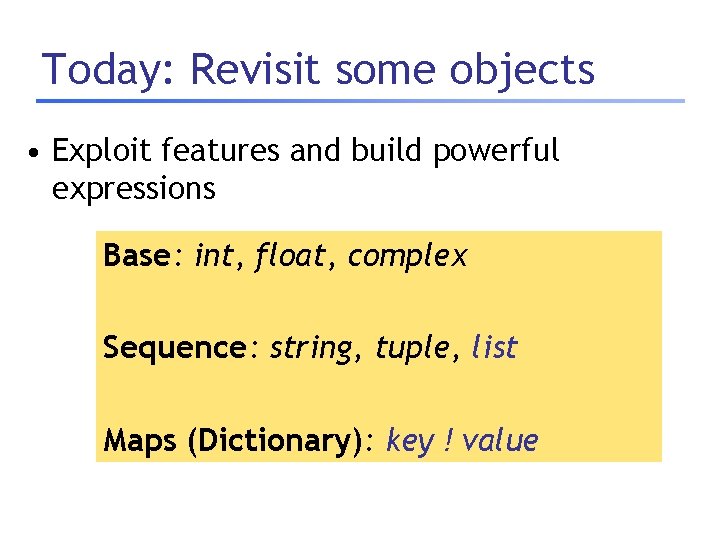
Task: Click the blue underline beneath the title
Action: tap(360, 101)
